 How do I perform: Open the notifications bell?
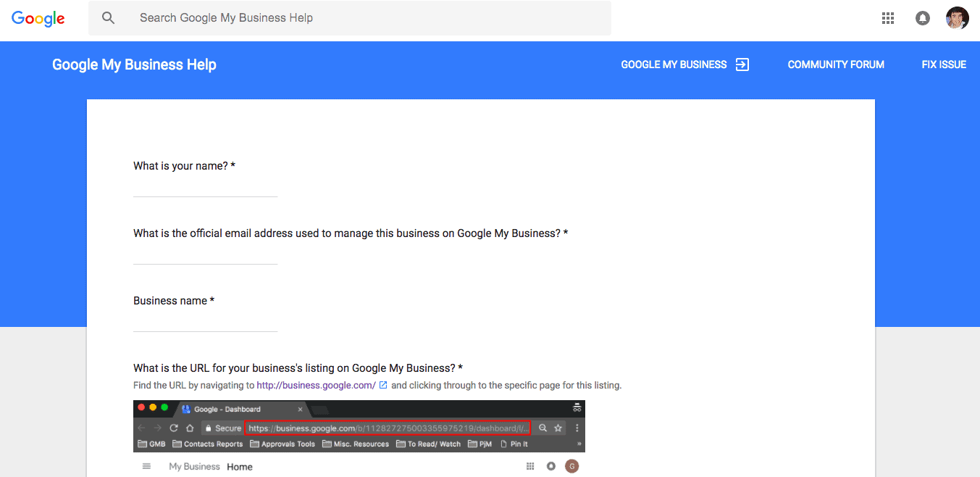[923, 17]
